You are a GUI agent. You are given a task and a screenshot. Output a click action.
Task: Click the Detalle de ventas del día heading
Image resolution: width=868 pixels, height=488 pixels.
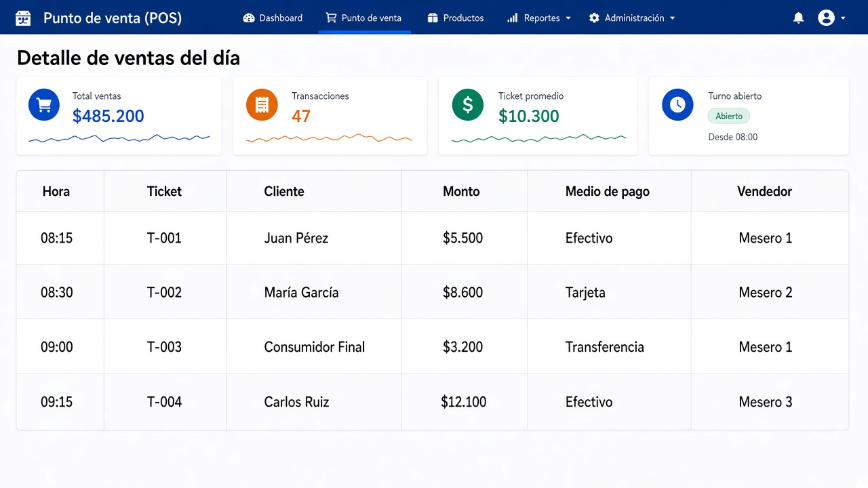click(x=128, y=58)
